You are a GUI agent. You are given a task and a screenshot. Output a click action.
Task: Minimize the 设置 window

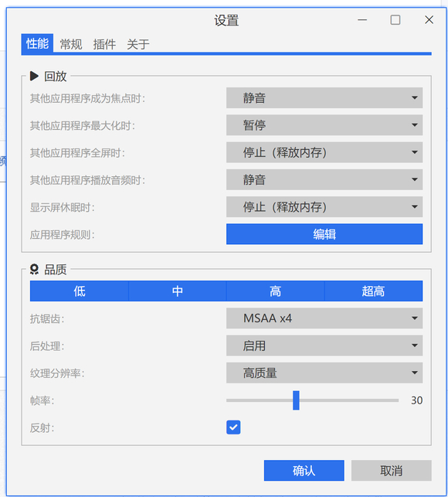pyautogui.click(x=362, y=20)
